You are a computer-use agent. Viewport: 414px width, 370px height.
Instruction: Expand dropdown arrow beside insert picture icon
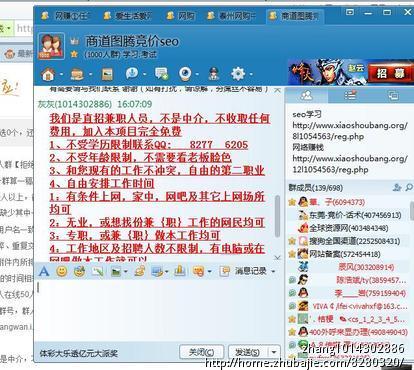point(126,272)
